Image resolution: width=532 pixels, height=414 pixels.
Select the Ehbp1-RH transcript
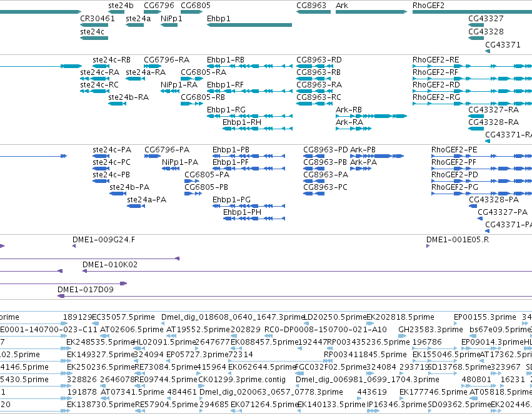pos(258,129)
